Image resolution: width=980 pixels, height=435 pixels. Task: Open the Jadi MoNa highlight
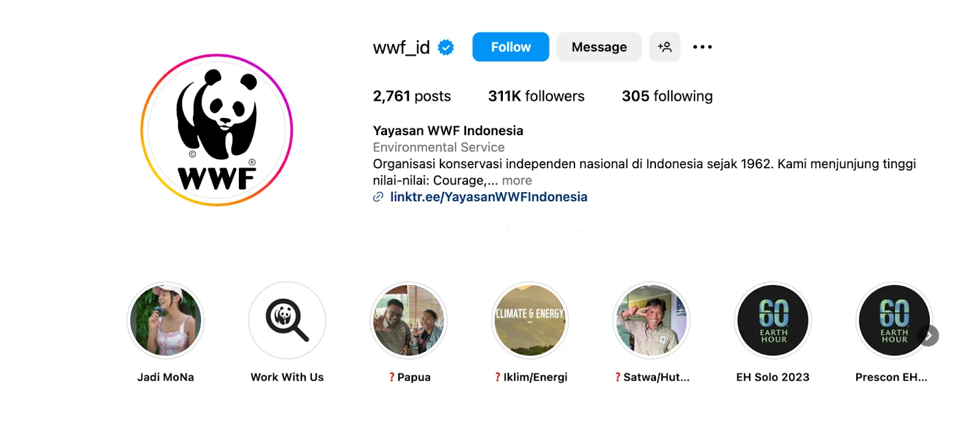pos(165,320)
